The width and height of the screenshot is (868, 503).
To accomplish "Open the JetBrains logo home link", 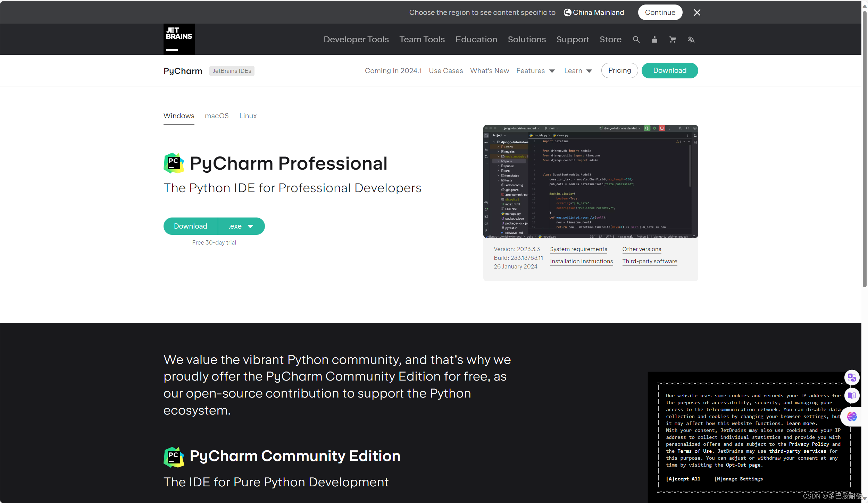I will 179,39.
